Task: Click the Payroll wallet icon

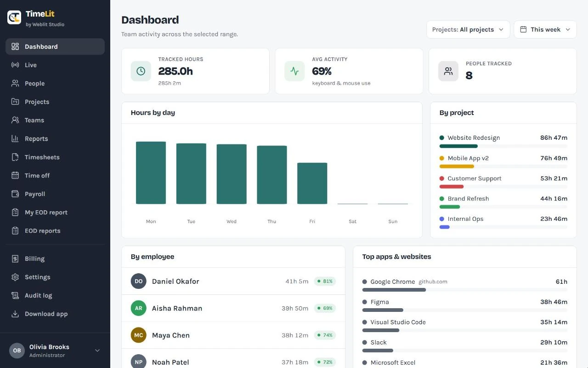Action: click(15, 194)
